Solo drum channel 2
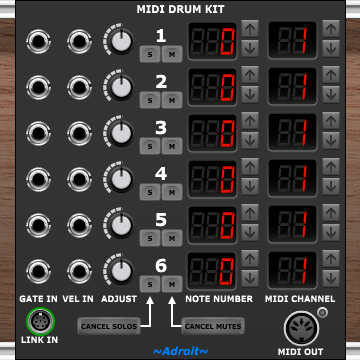360x360 pixels. [x=150, y=100]
